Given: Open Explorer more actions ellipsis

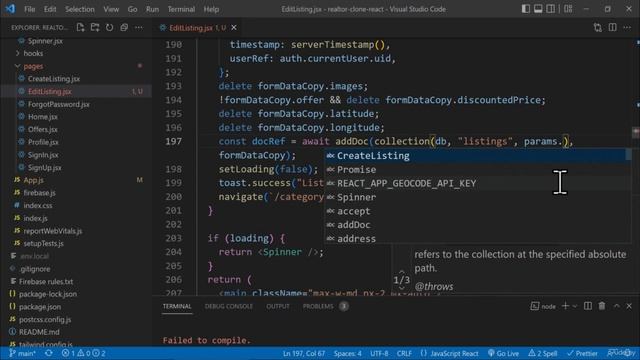Looking at the screenshot, I should pyautogui.click(x=139, y=28).
